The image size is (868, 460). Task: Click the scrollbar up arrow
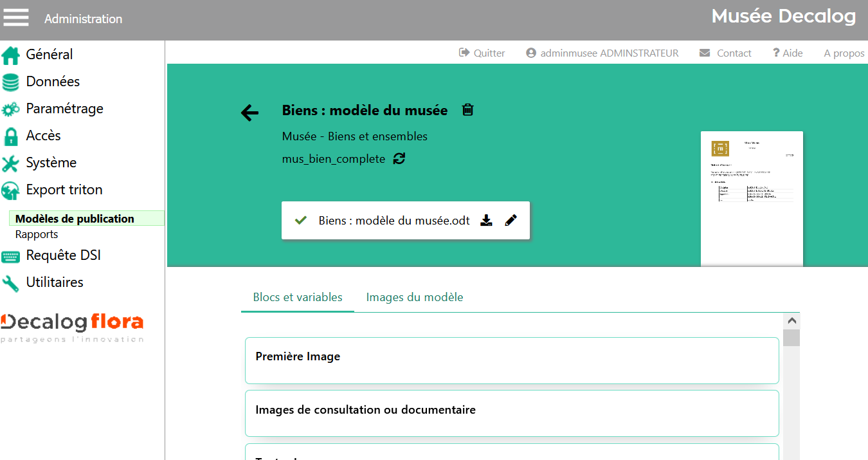(791, 321)
